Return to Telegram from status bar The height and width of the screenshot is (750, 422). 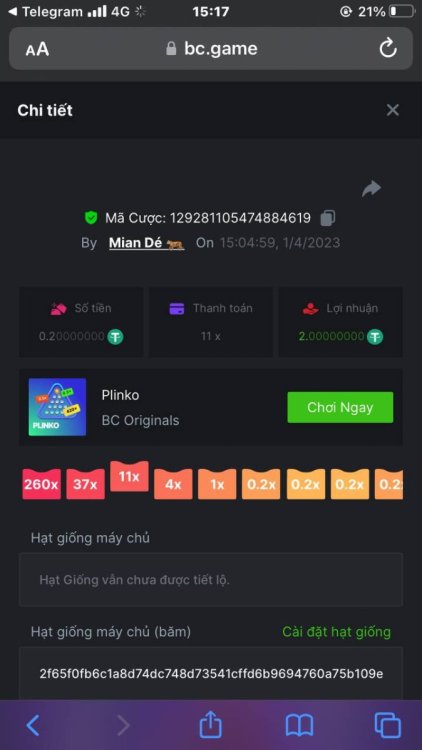[46, 12]
